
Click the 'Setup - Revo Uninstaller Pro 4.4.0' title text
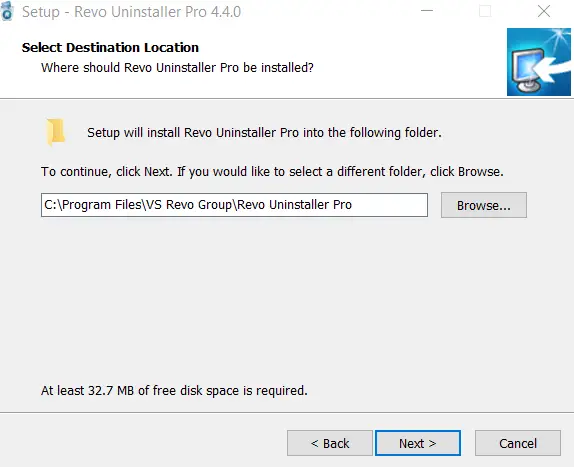pyautogui.click(x=131, y=12)
